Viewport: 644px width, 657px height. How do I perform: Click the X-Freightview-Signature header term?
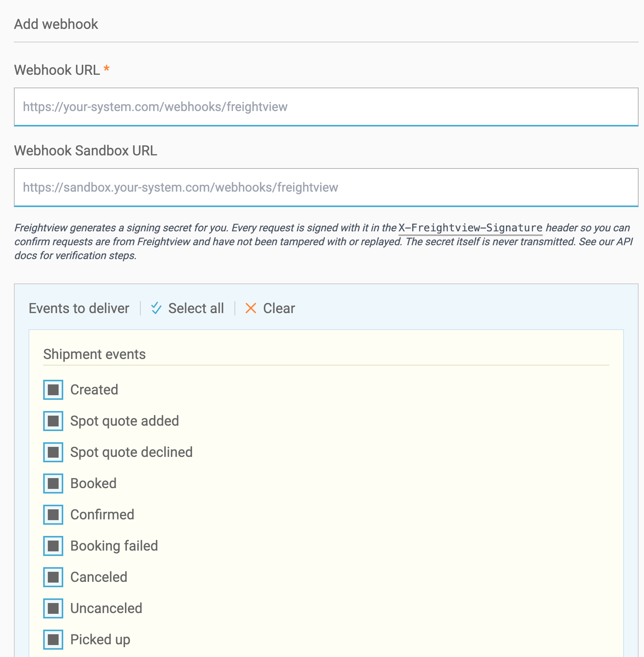click(x=470, y=228)
